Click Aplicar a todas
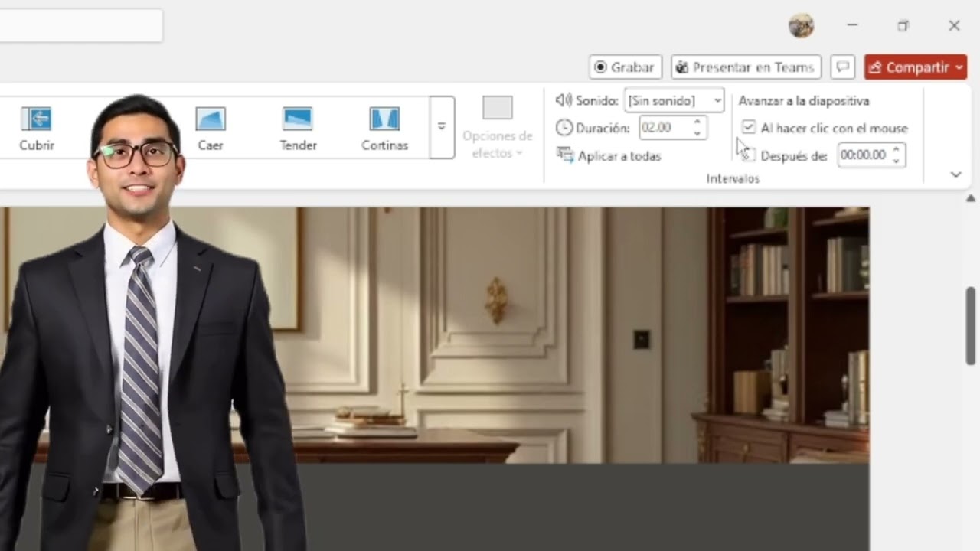 tap(609, 155)
